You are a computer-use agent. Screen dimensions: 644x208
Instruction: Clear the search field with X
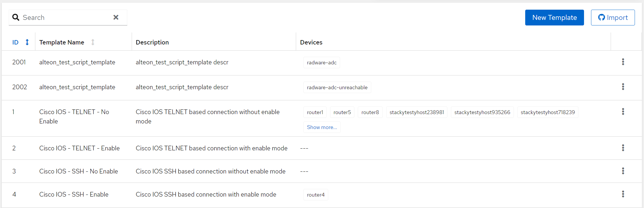(x=116, y=17)
